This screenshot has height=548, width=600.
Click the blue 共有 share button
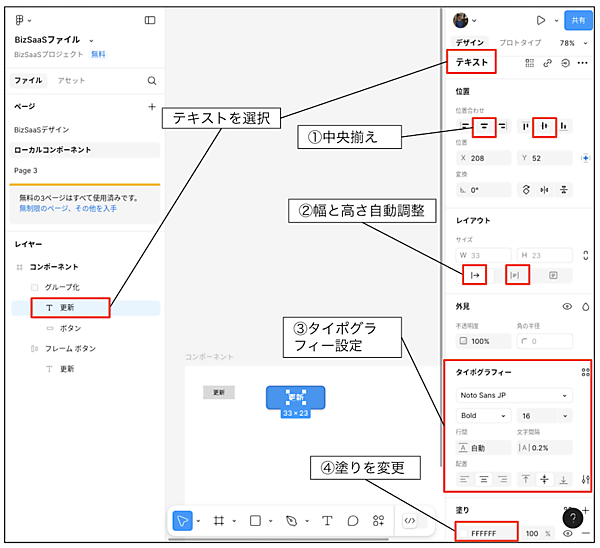click(x=576, y=20)
